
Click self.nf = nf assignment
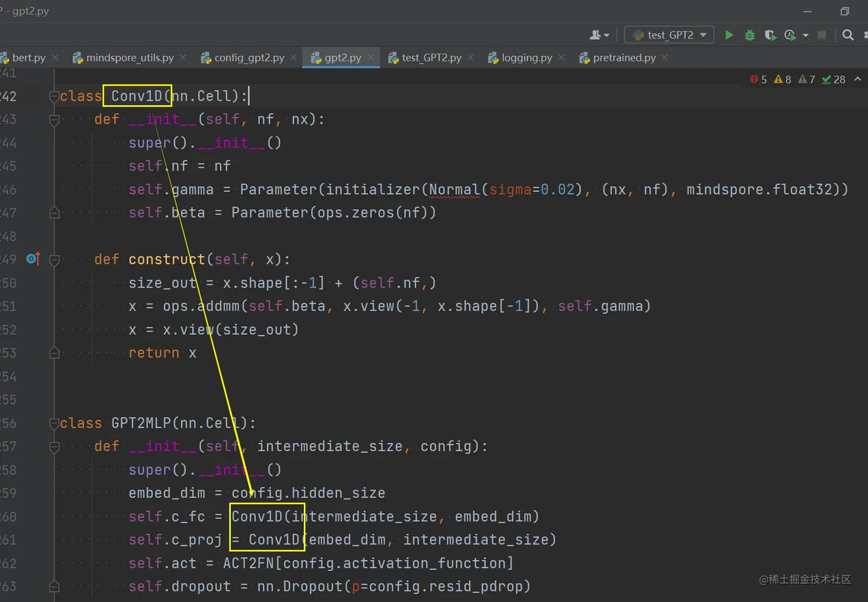tap(180, 166)
